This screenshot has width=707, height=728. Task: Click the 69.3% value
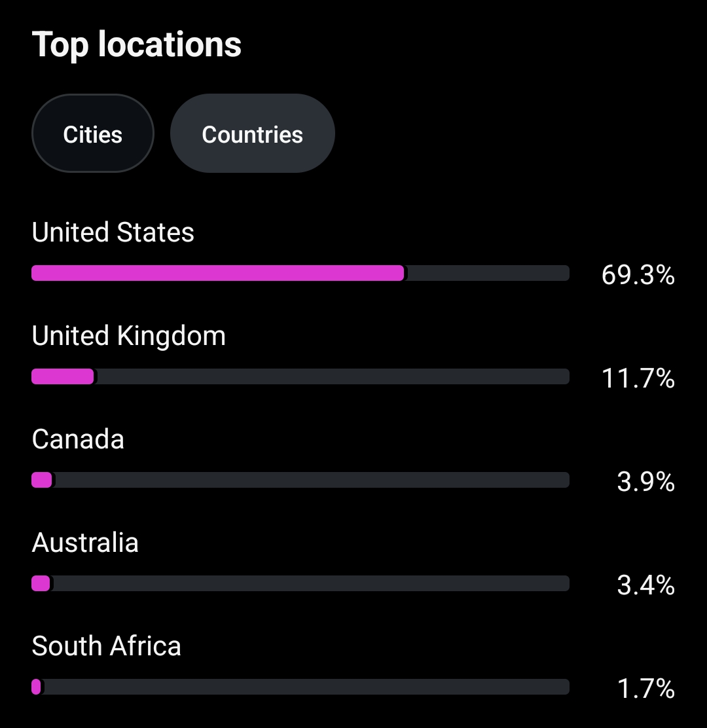tap(638, 276)
